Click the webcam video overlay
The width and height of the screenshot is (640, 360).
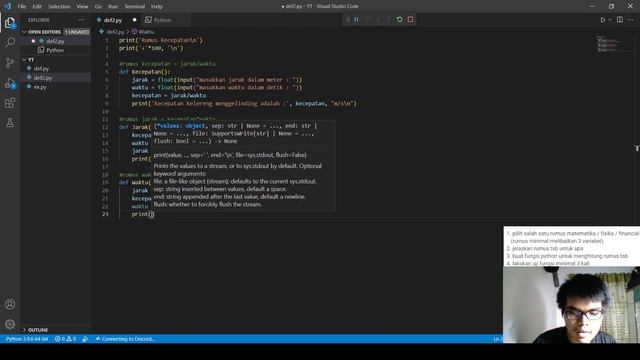pos(571,305)
